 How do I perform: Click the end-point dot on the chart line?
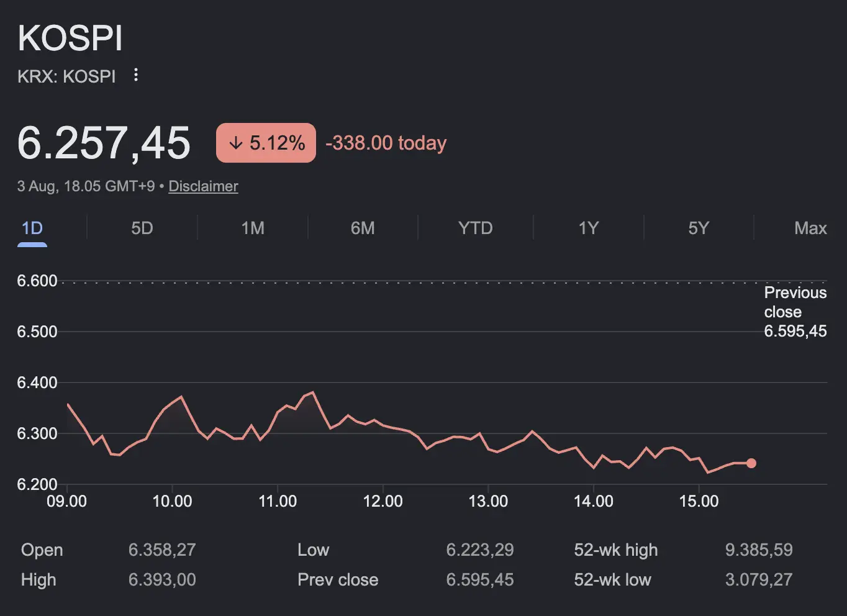(x=751, y=463)
